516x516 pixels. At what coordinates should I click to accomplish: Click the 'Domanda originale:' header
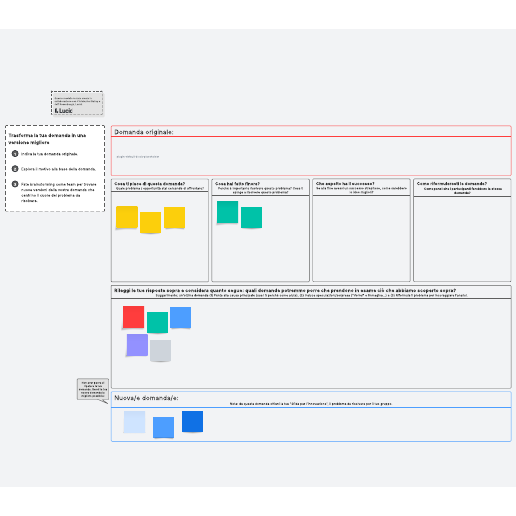144,132
